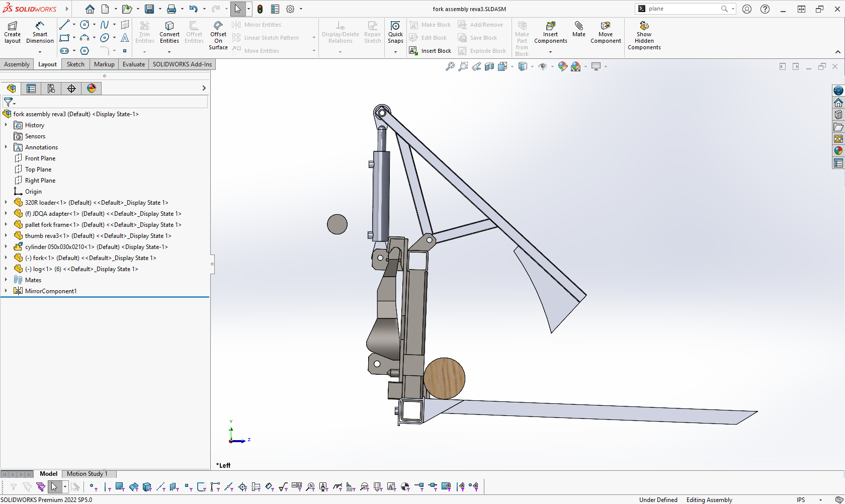Screen dimensions: 845x504
Task: Expand the Mates folder
Action: (x=6, y=280)
